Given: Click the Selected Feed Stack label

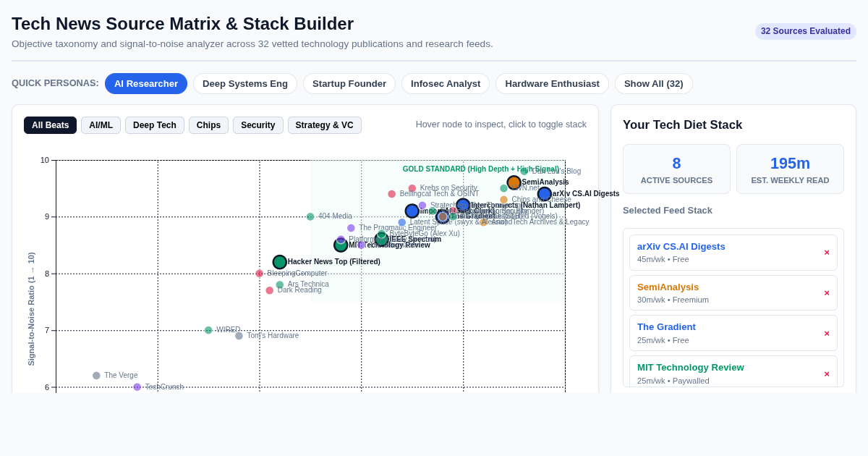Looking at the screenshot, I should 668,211.
